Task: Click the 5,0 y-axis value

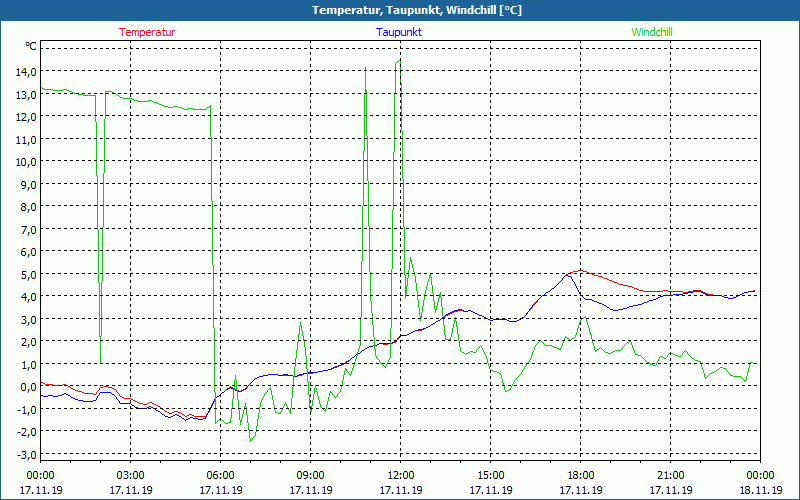Action: click(x=29, y=274)
